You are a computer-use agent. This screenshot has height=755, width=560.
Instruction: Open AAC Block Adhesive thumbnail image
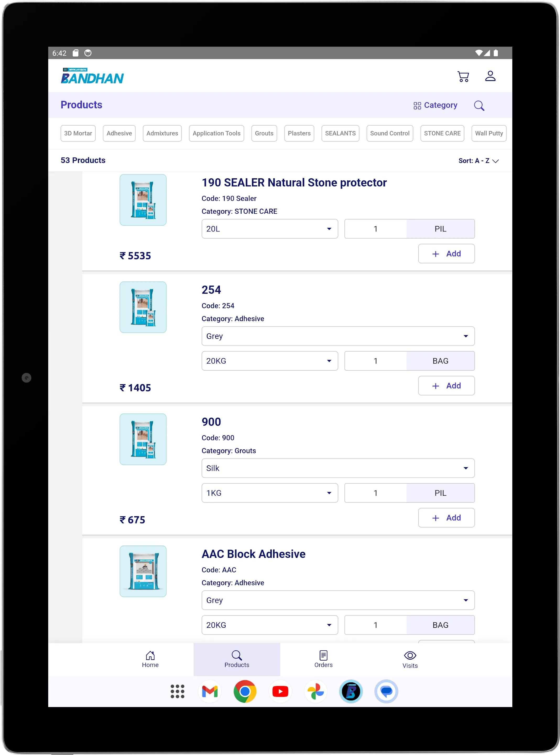tap(143, 571)
